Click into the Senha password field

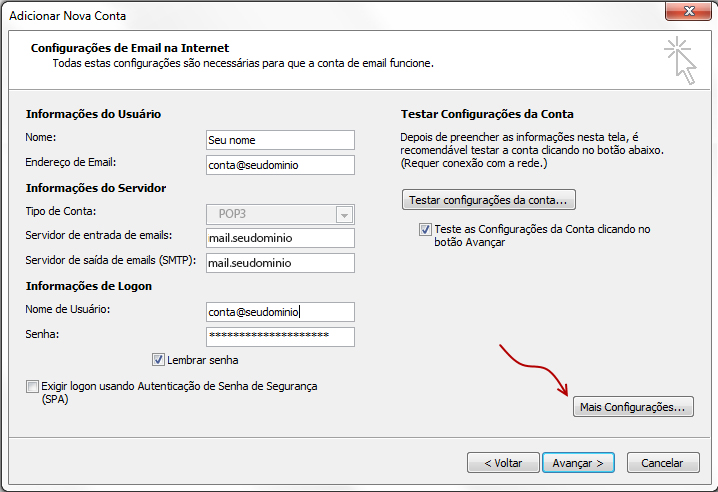tap(279, 336)
